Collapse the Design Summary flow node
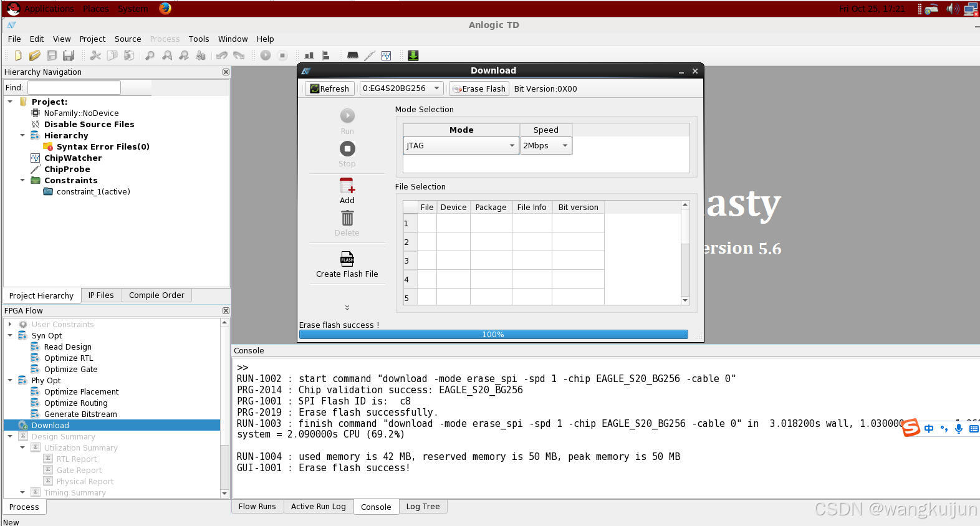The image size is (980, 526). [10, 436]
